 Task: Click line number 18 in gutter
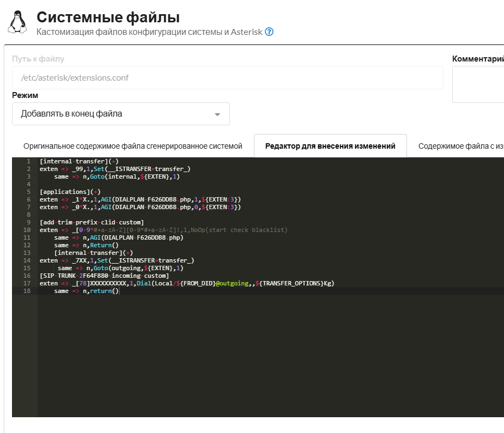coord(27,291)
